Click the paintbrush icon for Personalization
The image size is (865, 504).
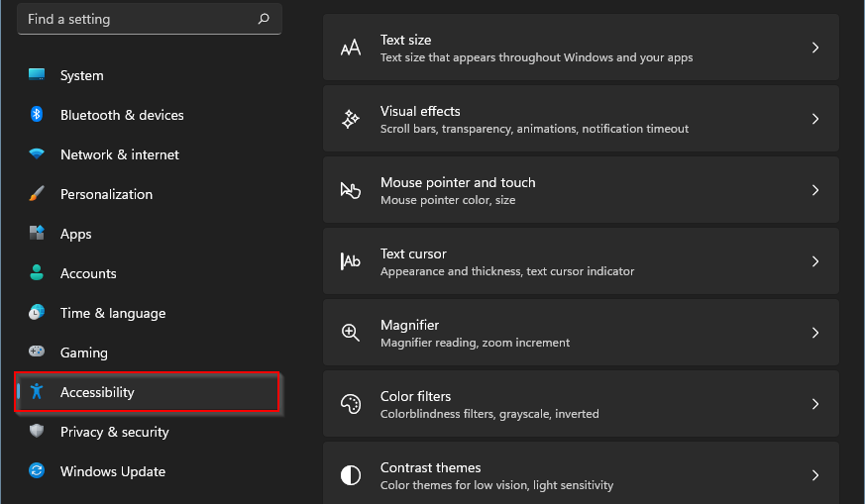click(37, 193)
